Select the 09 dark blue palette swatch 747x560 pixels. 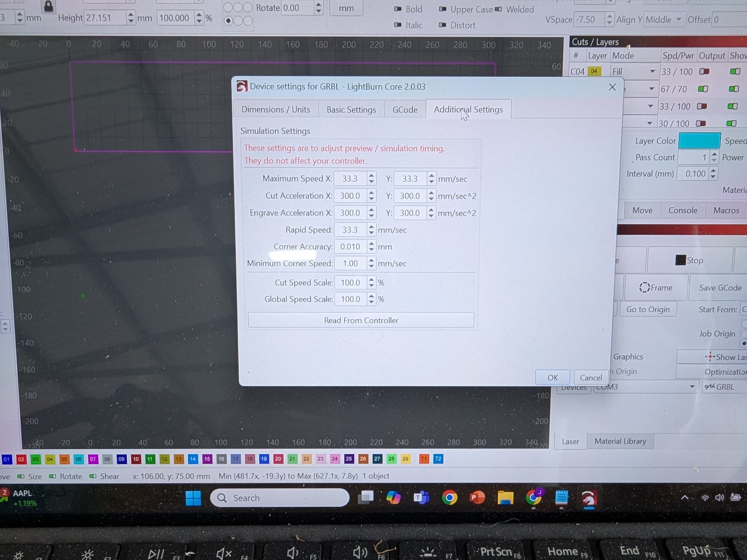click(121, 459)
